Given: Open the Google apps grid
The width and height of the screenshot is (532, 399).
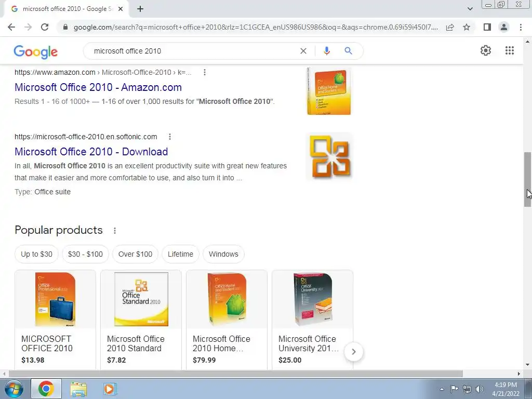Looking at the screenshot, I should (510, 50).
